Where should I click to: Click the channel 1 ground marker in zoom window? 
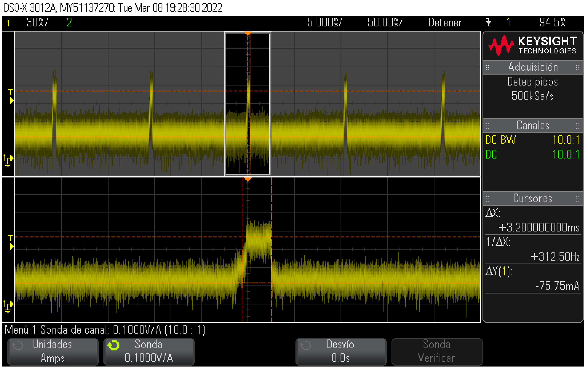pyautogui.click(x=8, y=307)
